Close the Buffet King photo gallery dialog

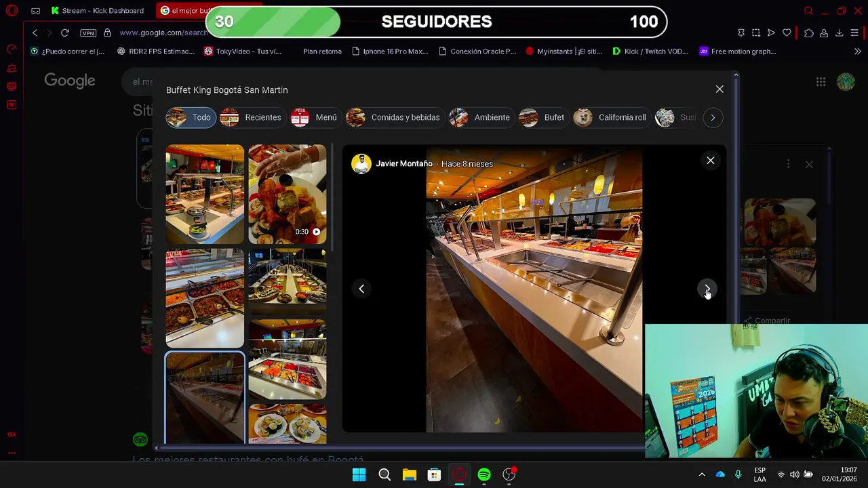pos(719,89)
